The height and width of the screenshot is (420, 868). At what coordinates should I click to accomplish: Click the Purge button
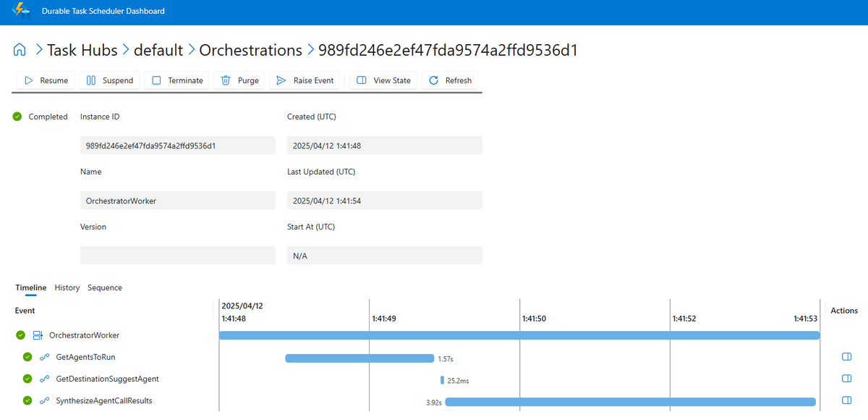240,80
